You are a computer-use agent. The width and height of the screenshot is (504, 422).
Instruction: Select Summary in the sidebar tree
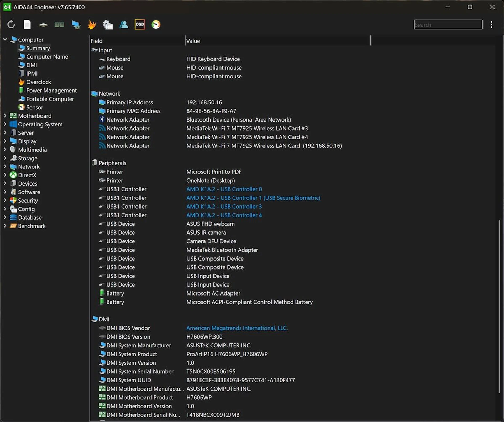(x=34, y=48)
